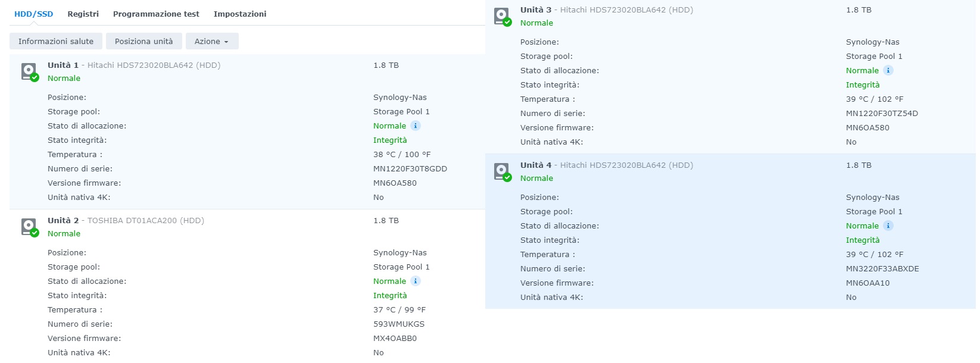Click Unità 3 temperature 39 °C / 102 °F
Image resolution: width=980 pixels, height=363 pixels.
click(875, 99)
